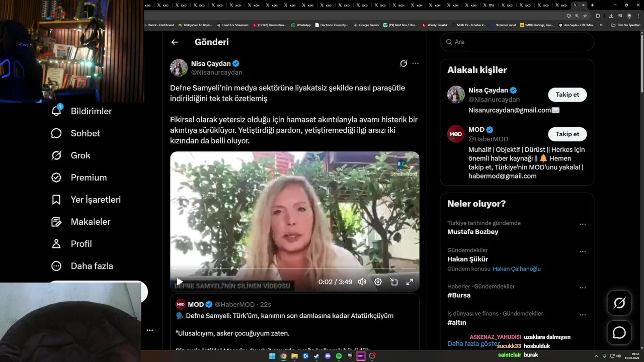Viewport: 644px width, 362px height.
Task: Open floating messages chat button
Action: pos(619,333)
